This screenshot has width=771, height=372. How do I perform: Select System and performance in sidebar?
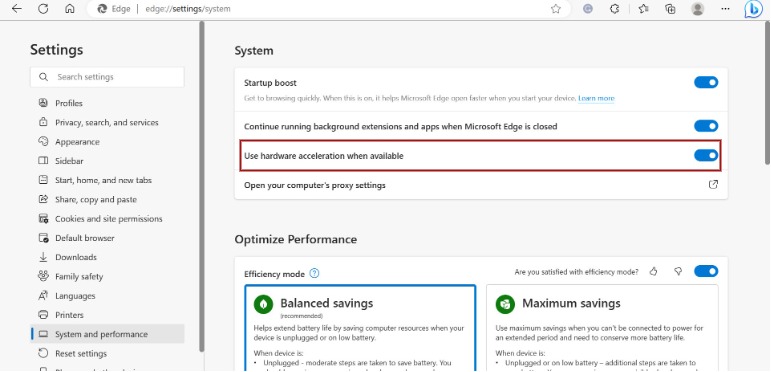(107, 334)
